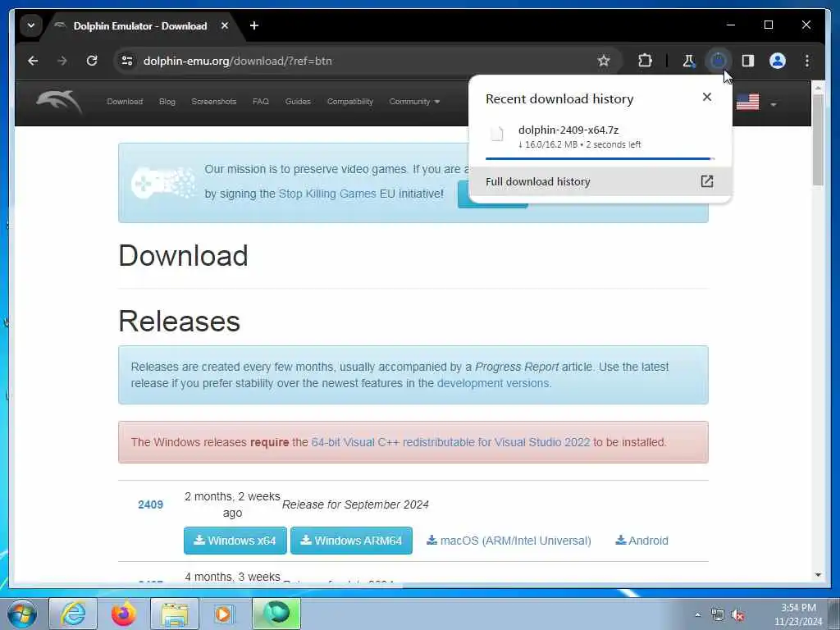Click the US flag language icon
Image resolution: width=840 pixels, height=630 pixels.
point(747,102)
